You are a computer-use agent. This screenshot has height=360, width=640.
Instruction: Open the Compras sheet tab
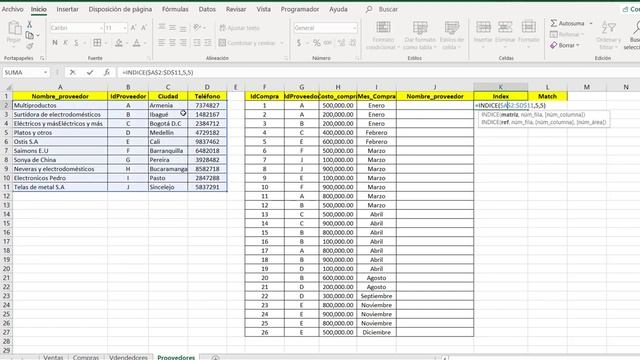[86, 357]
